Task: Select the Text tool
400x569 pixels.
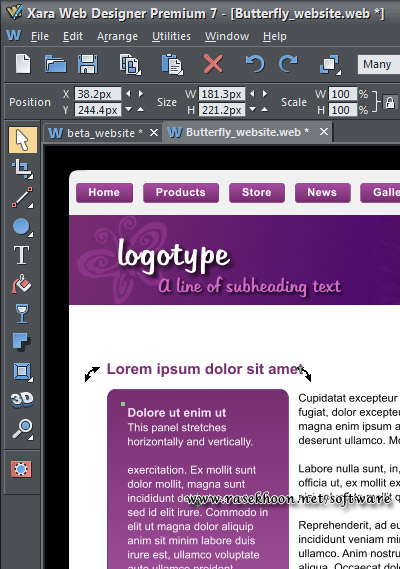Action: tap(21, 255)
